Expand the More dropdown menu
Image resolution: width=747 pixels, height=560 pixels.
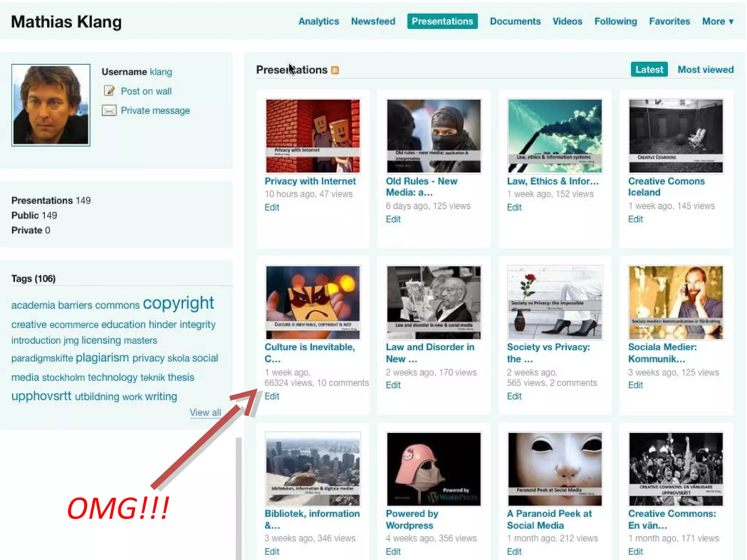coord(717,22)
